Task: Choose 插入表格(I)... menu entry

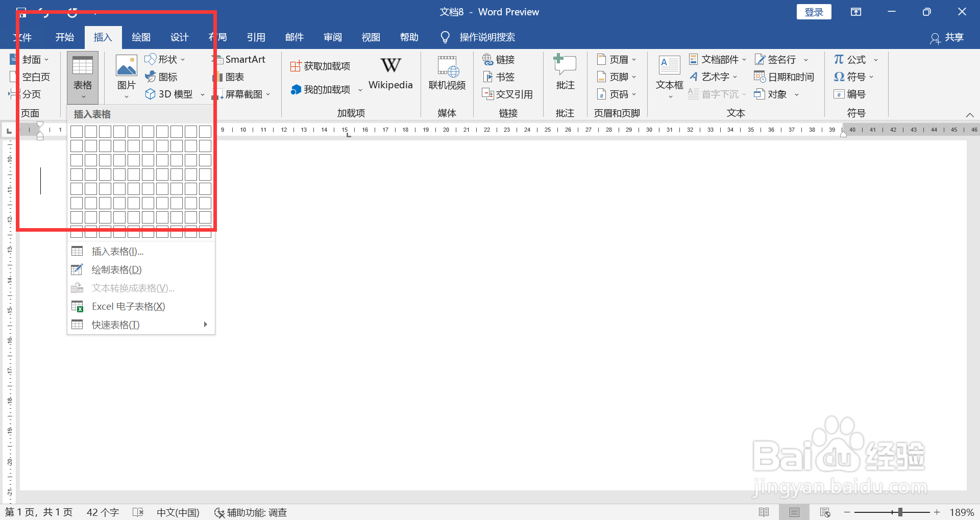Action: click(x=141, y=252)
